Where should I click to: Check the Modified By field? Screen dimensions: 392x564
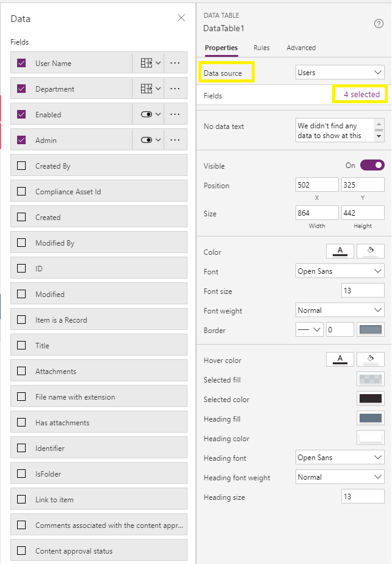[x=21, y=243]
